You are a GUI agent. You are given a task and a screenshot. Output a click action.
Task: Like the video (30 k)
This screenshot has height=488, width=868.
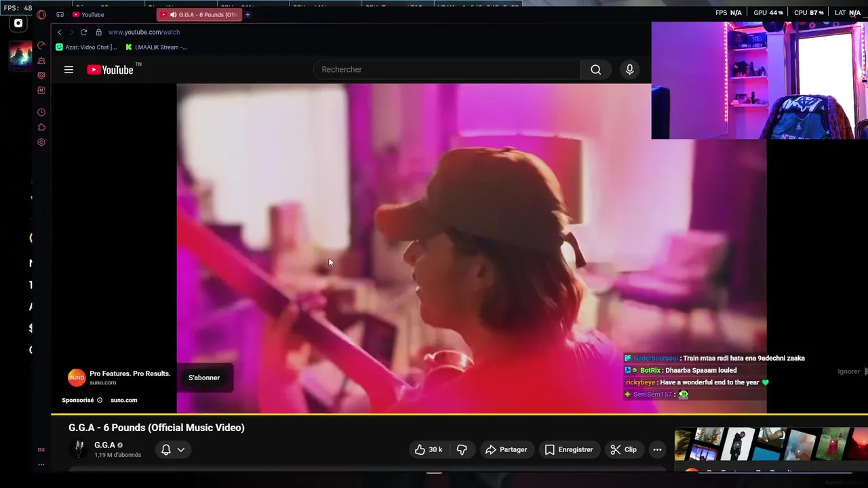(428, 449)
